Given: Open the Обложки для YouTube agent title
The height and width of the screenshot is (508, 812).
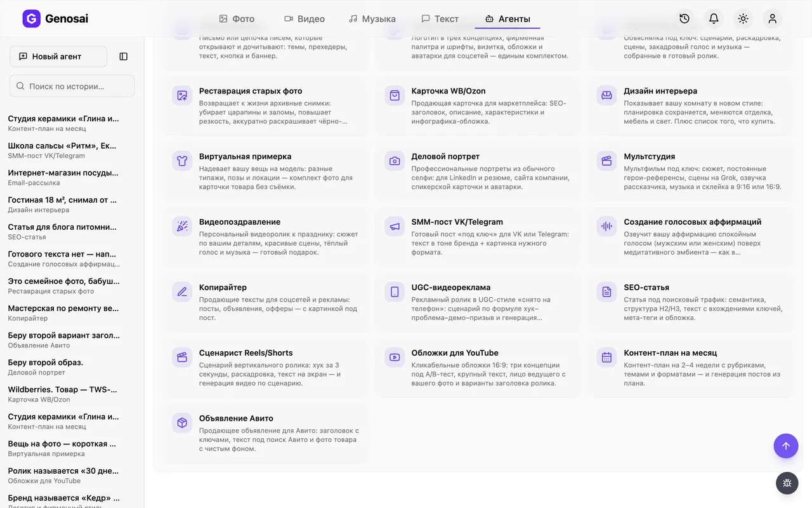Looking at the screenshot, I should (x=455, y=352).
